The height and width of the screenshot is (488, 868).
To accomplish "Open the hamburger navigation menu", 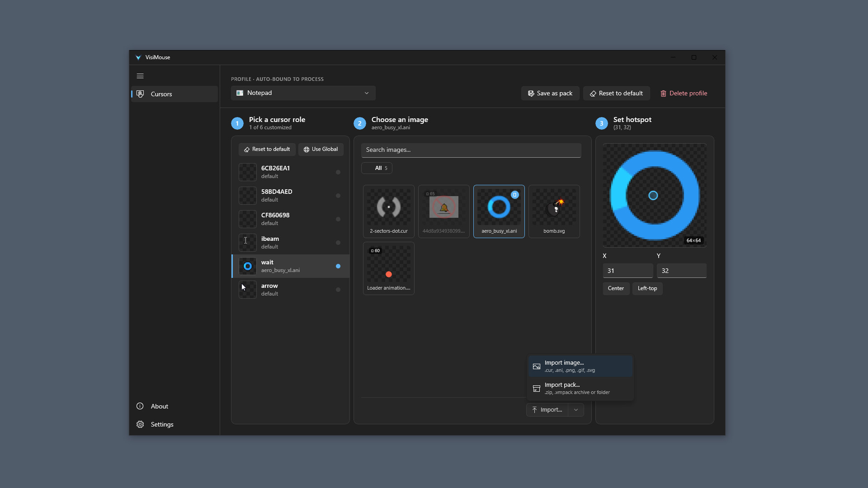I will [x=140, y=76].
